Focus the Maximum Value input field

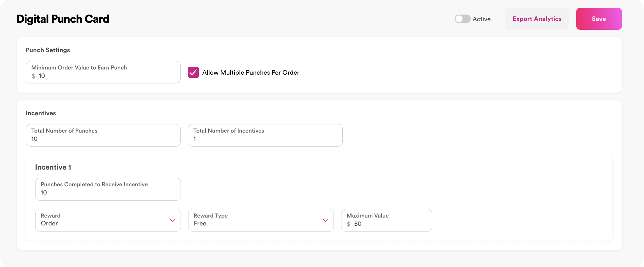(x=390, y=224)
